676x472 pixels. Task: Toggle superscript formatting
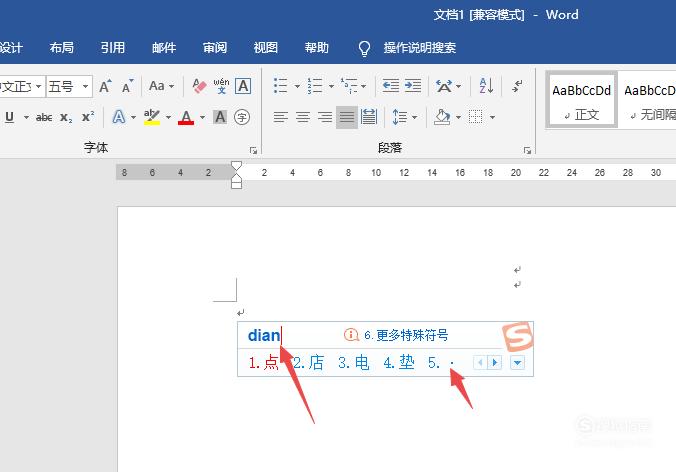pos(88,117)
